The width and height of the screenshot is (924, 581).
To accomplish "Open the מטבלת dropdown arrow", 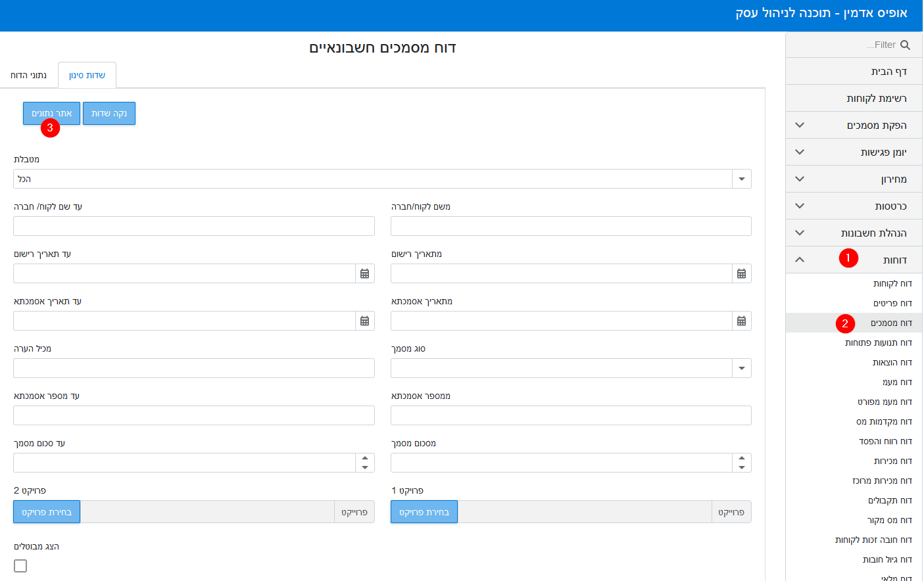I will pos(741,179).
